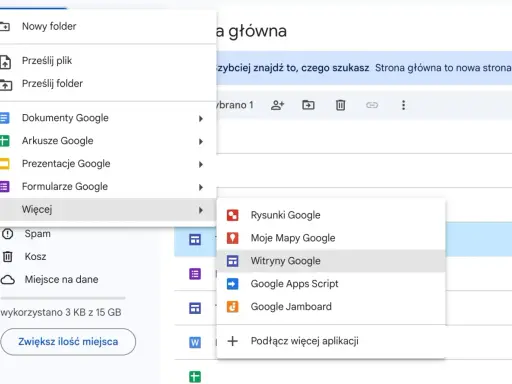Image resolution: width=512 pixels, height=384 pixels.
Task: Choose Rysunki Google in submenu
Action: pyautogui.click(x=331, y=215)
